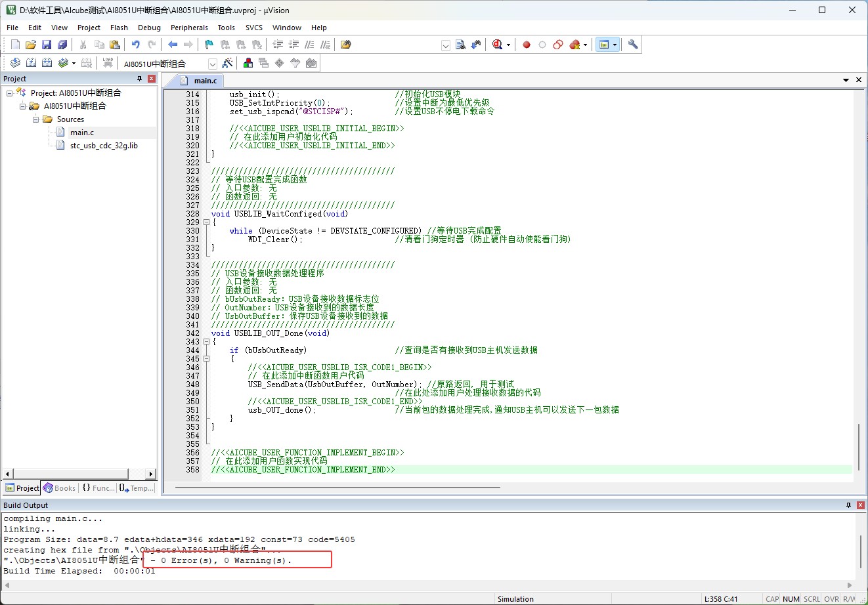Open window layout dropdown arrow
The image size is (868, 605).
[x=615, y=45]
